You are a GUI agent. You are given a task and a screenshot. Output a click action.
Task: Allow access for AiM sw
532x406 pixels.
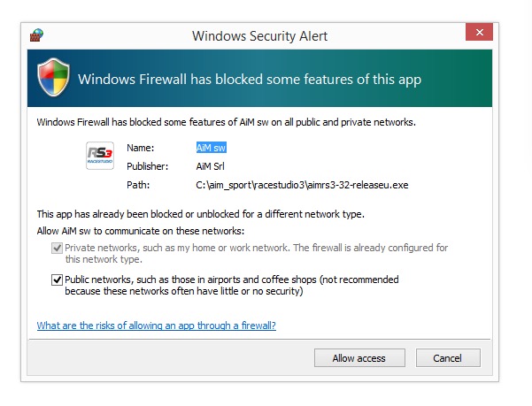(x=359, y=358)
